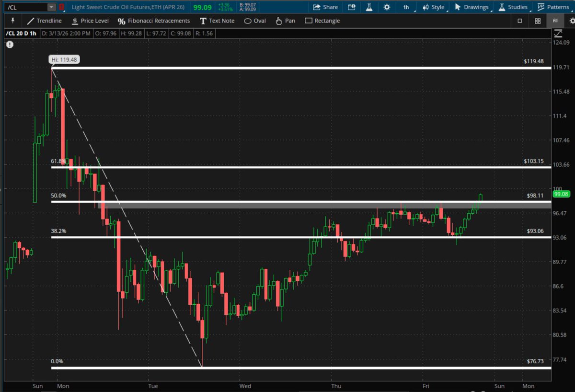Choose the Price Level drawing tool
The width and height of the screenshot is (575, 392).
[90, 21]
